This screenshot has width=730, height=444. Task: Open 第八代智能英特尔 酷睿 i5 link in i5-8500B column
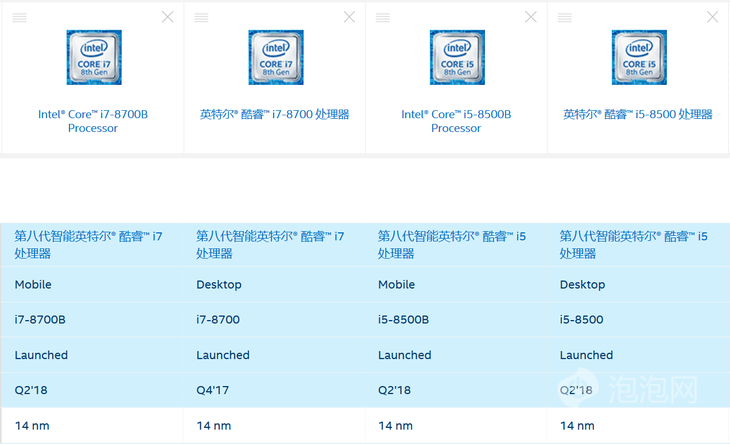point(452,244)
